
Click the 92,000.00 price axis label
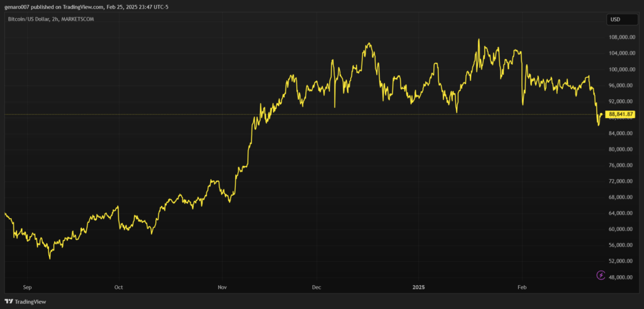tap(621, 101)
